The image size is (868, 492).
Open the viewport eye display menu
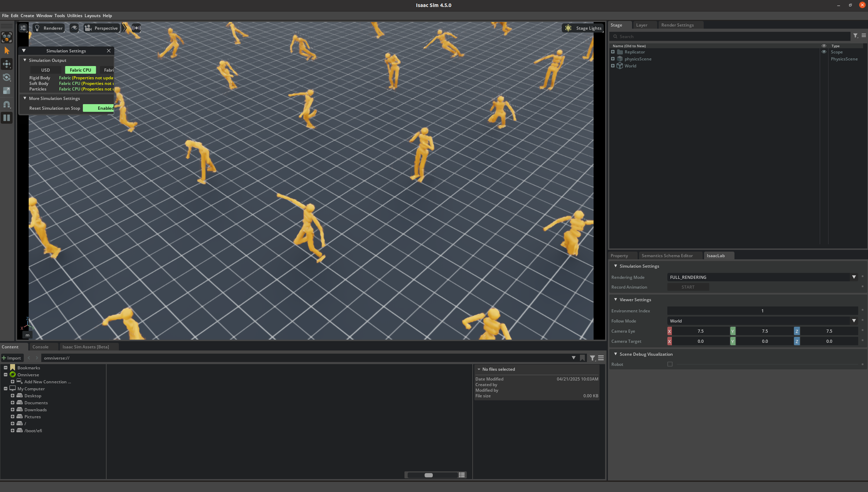[74, 28]
